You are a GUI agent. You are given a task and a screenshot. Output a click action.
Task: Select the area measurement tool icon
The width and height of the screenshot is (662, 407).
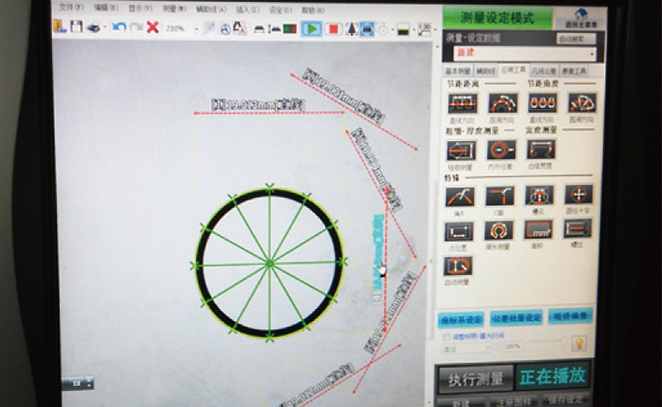539,229
